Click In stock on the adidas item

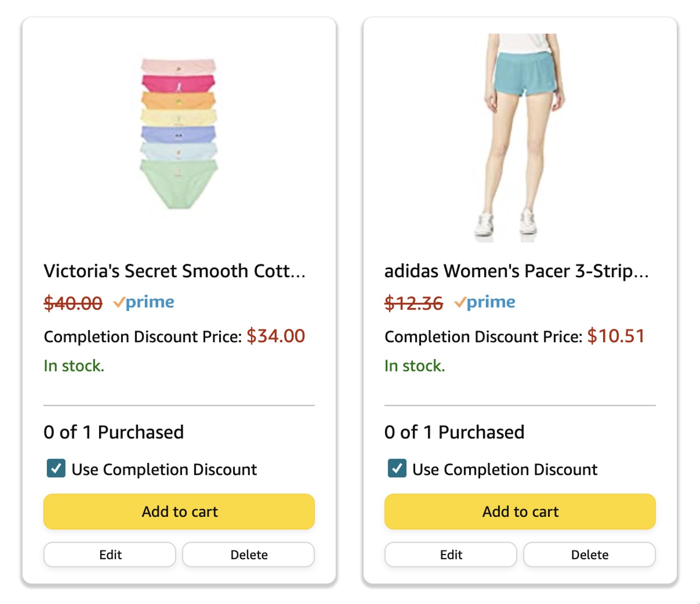[x=414, y=366]
